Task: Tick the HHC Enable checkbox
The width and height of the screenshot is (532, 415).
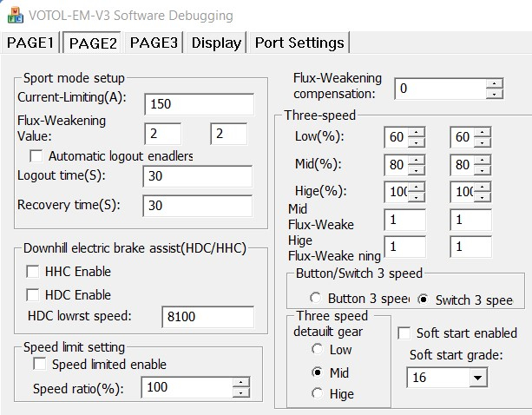Action: point(34,272)
